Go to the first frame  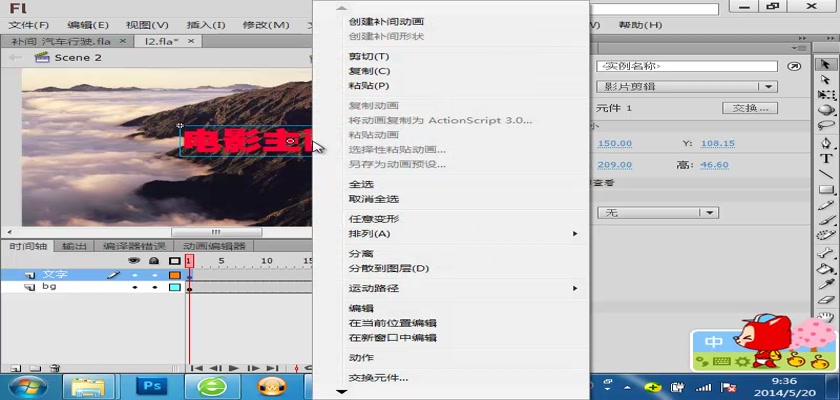pyautogui.click(x=198, y=368)
